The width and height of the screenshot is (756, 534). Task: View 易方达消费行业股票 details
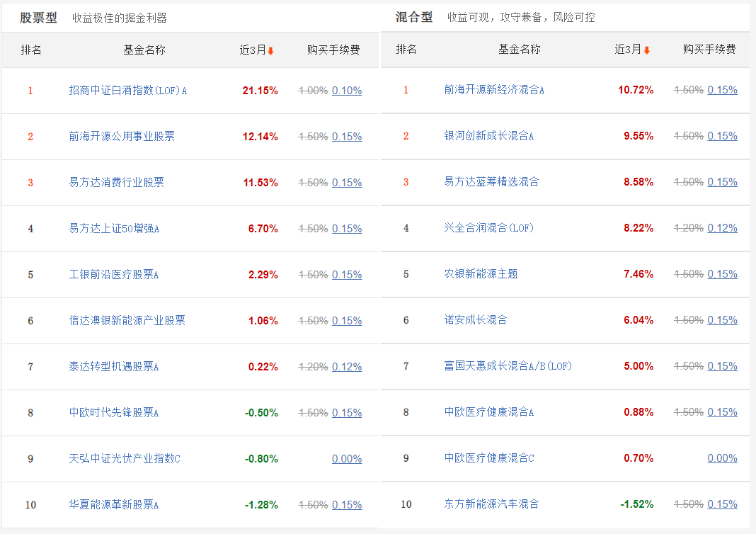pos(116,182)
